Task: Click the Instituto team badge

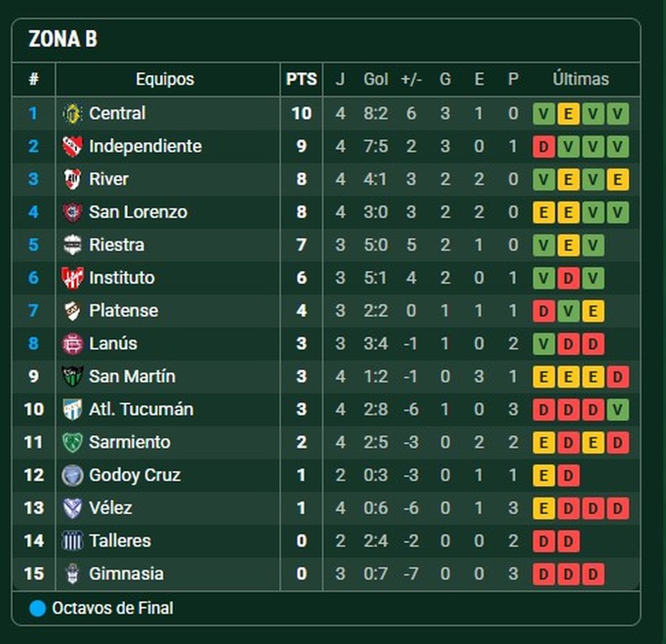Action: [x=72, y=278]
